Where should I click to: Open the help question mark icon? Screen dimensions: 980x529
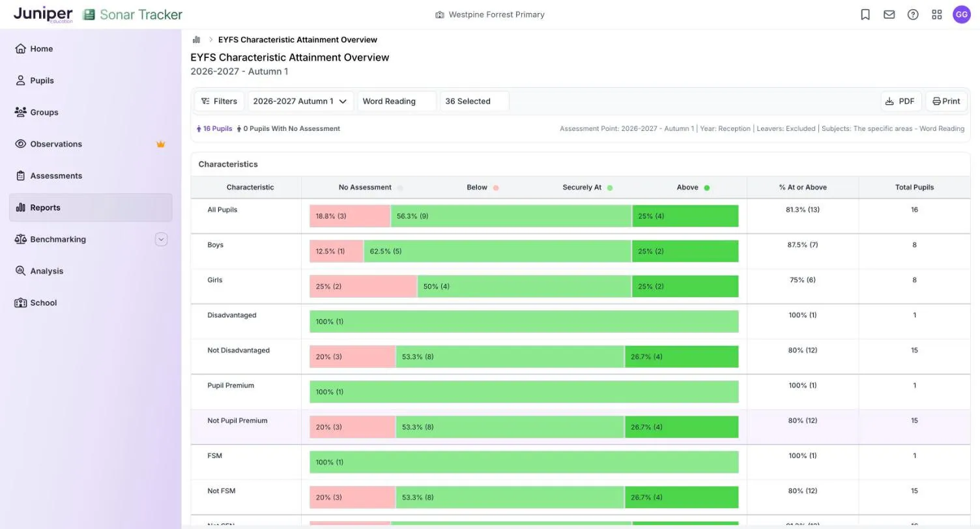point(913,14)
